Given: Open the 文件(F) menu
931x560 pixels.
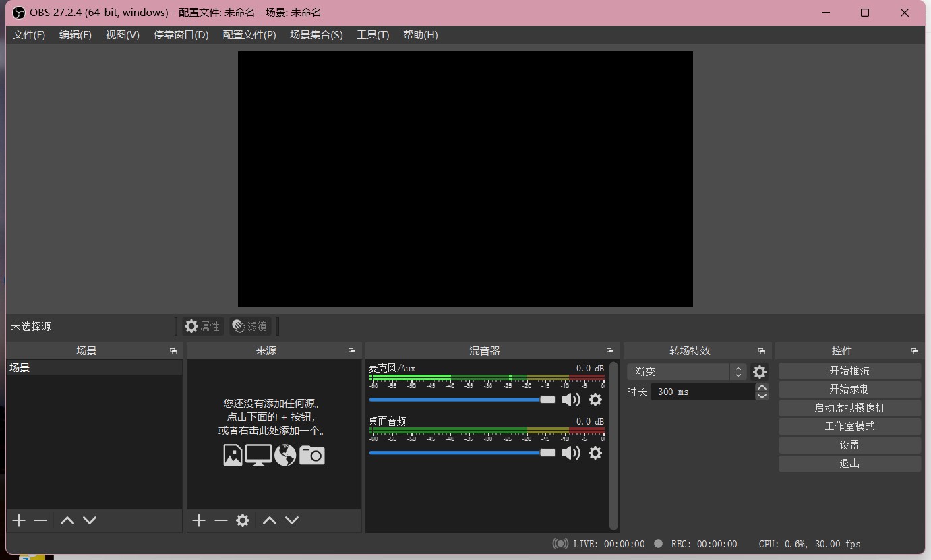Looking at the screenshot, I should 29,35.
